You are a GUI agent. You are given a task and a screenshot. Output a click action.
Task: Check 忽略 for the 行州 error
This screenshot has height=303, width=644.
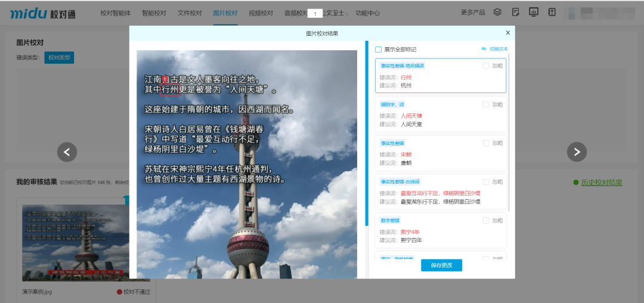(x=487, y=66)
